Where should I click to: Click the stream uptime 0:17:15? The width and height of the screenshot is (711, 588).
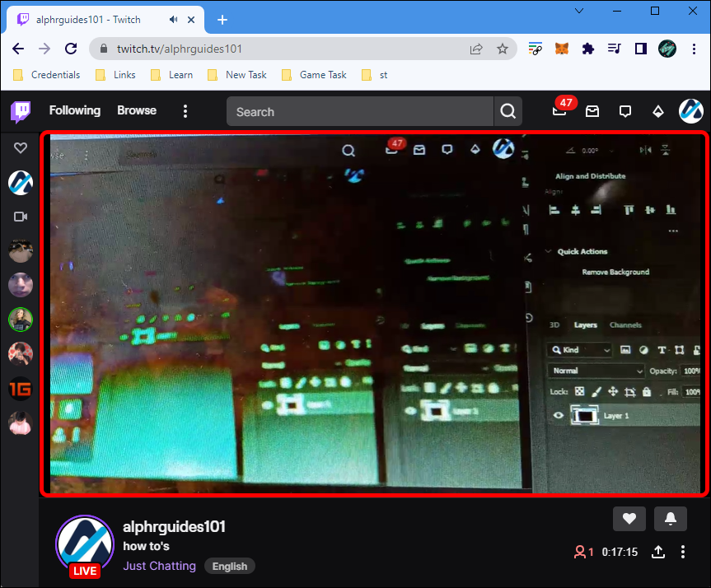[x=620, y=552]
